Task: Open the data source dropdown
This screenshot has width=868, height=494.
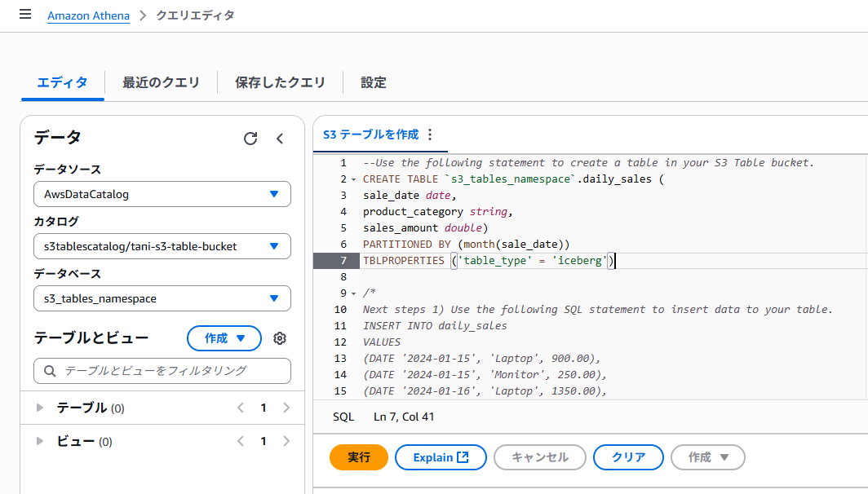Action: coord(162,194)
